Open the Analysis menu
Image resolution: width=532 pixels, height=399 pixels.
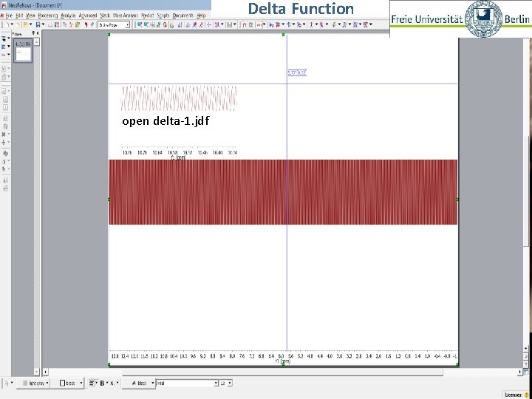(x=68, y=16)
